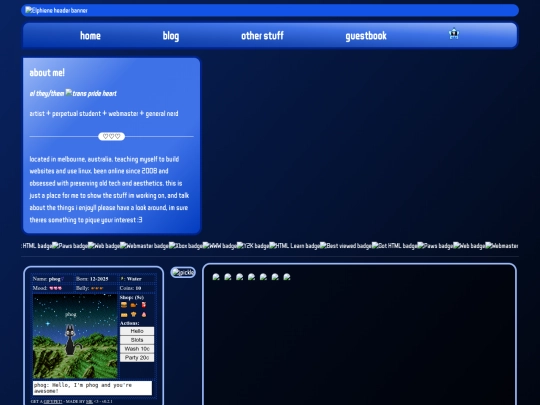Buy the burger from pet shop
The image size is (540, 405).
click(124, 305)
